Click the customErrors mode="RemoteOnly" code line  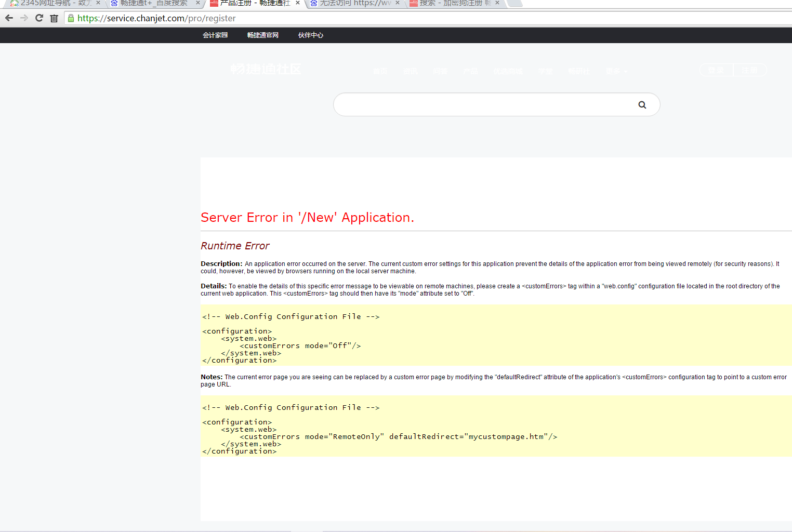398,437
